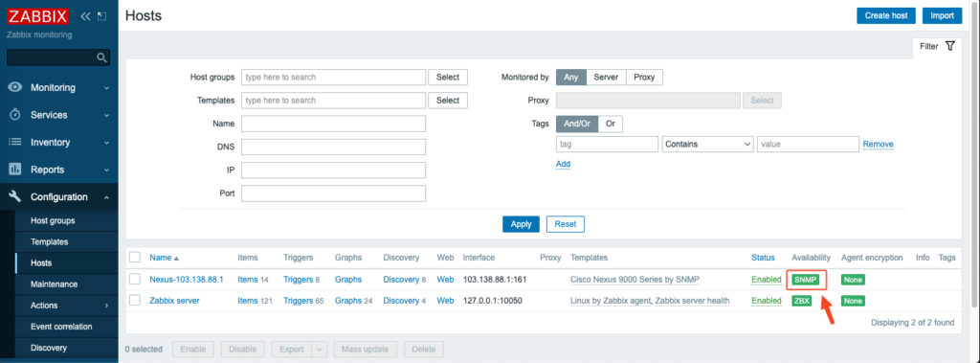Open Nexus-103.138.88.1 host link
This screenshot has height=363, width=980.
187,279
